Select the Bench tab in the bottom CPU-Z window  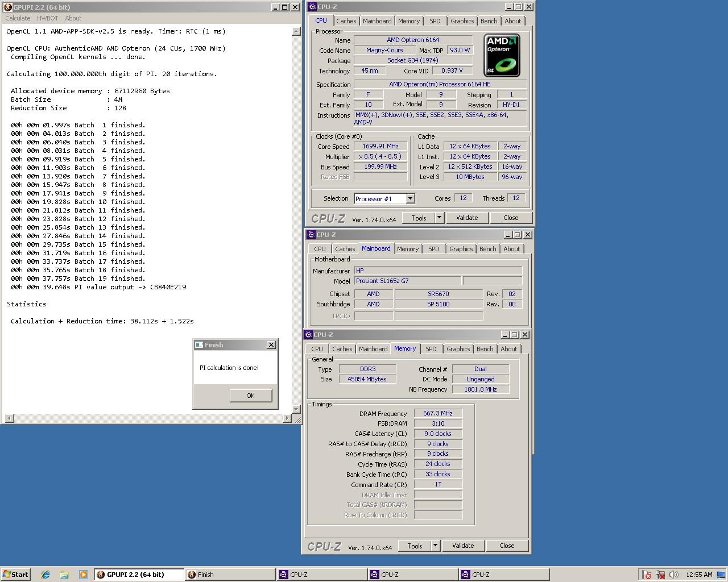(x=485, y=349)
